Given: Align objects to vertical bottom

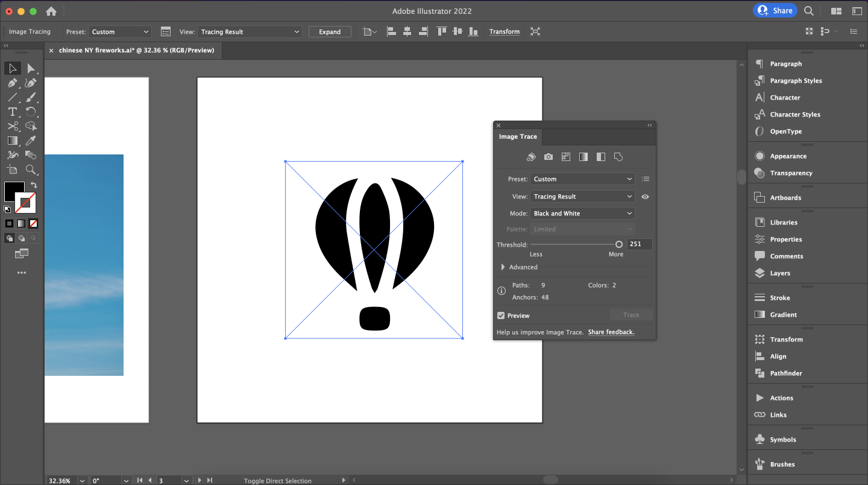Looking at the screenshot, I should click(x=474, y=31).
